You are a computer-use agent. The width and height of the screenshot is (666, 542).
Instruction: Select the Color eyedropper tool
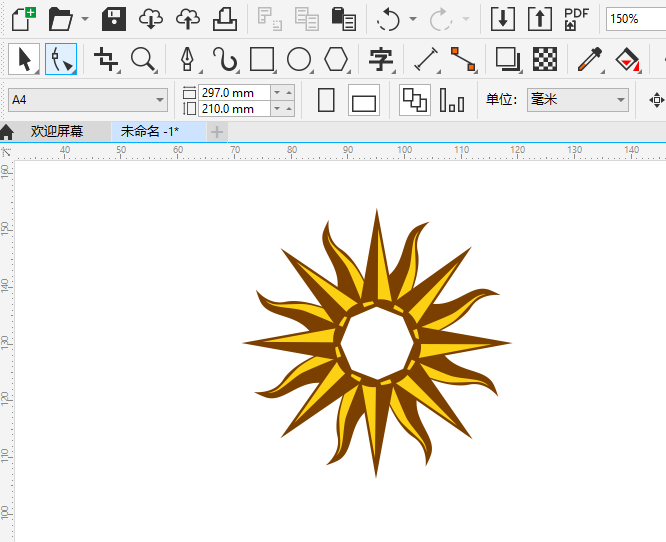[x=590, y=59]
